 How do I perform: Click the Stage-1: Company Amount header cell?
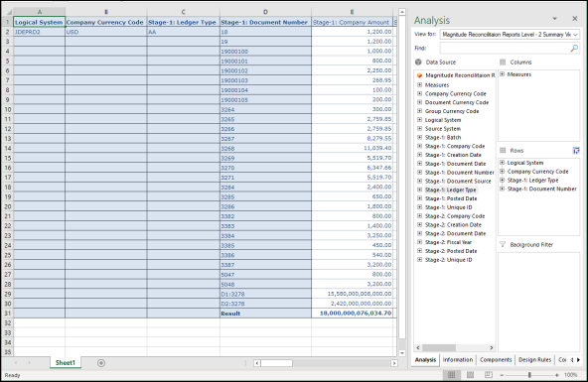tap(352, 22)
